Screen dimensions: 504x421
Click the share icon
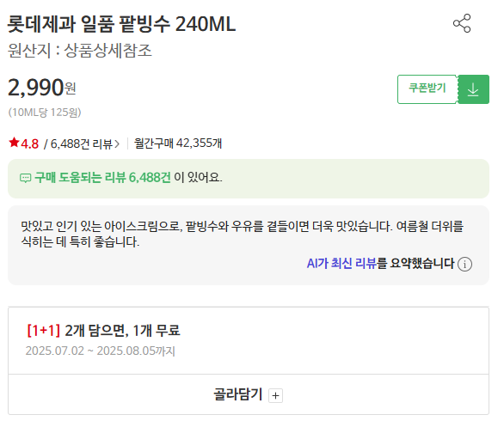tap(462, 23)
